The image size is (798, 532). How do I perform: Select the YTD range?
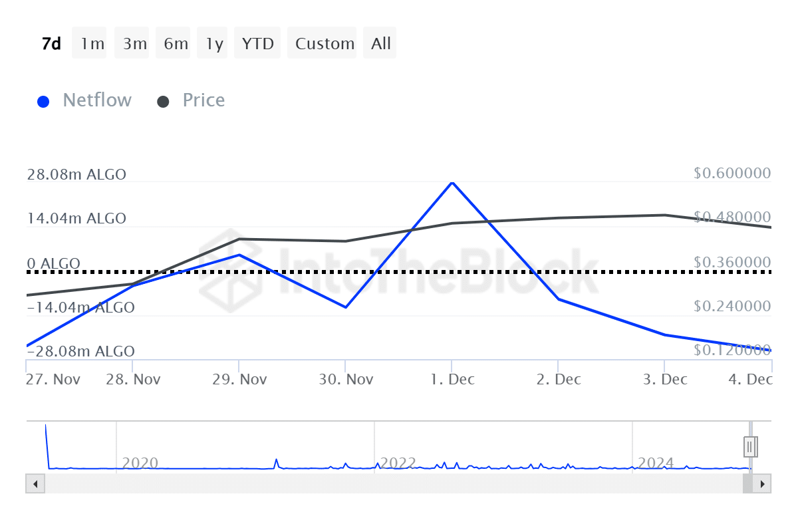pos(257,44)
